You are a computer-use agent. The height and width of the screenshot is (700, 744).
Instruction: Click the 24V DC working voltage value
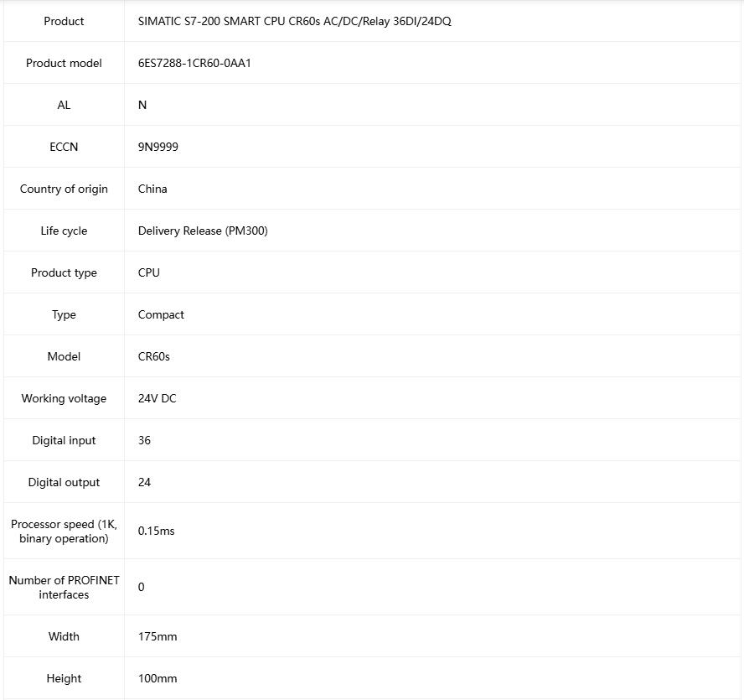(x=158, y=398)
